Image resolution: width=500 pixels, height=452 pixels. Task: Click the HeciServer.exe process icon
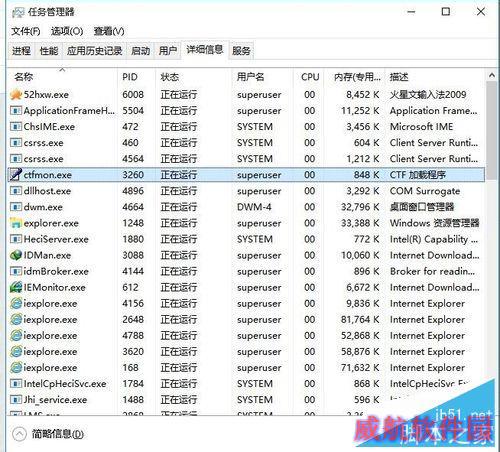16,239
